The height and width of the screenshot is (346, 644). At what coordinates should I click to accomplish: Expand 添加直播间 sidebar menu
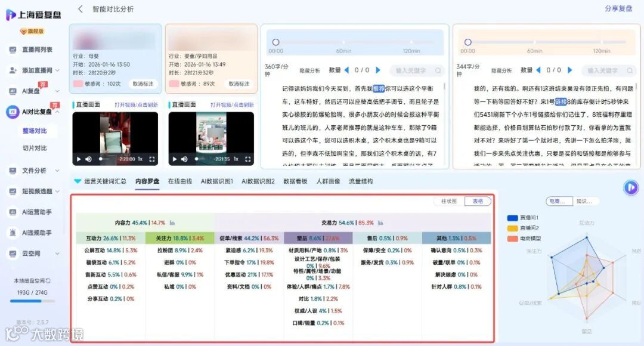[57, 70]
